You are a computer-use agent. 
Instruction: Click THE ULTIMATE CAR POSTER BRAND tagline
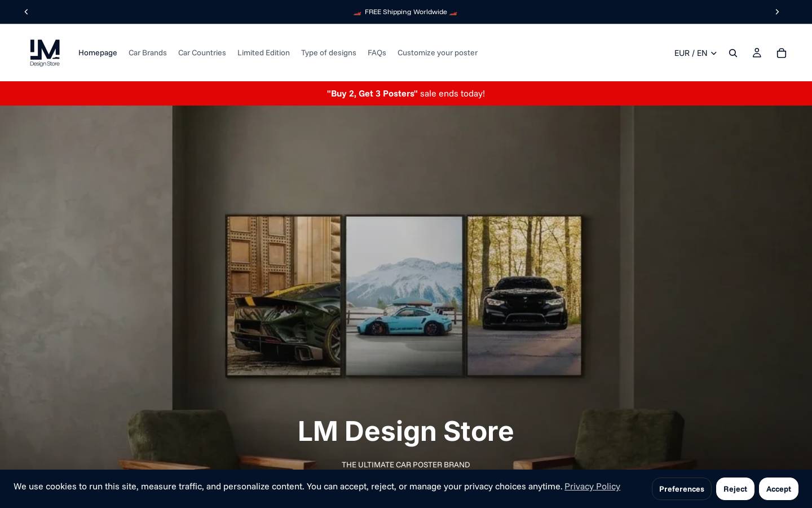(406, 465)
